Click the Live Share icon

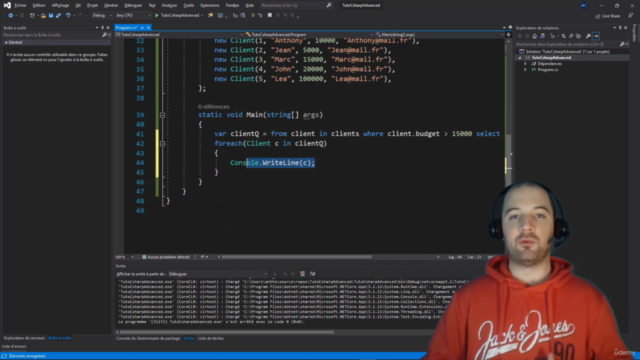tap(598, 16)
